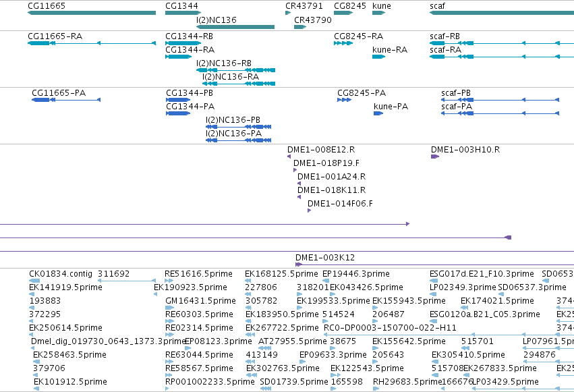The height and width of the screenshot is (392, 574).
Task: Select the l(2)NC136 gene bar
Action: click(x=235, y=27)
